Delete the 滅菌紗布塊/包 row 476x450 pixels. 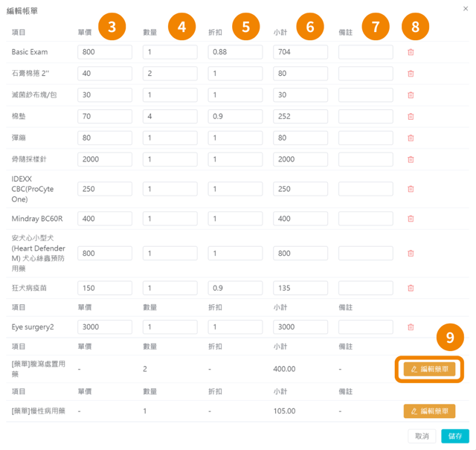pos(411,95)
